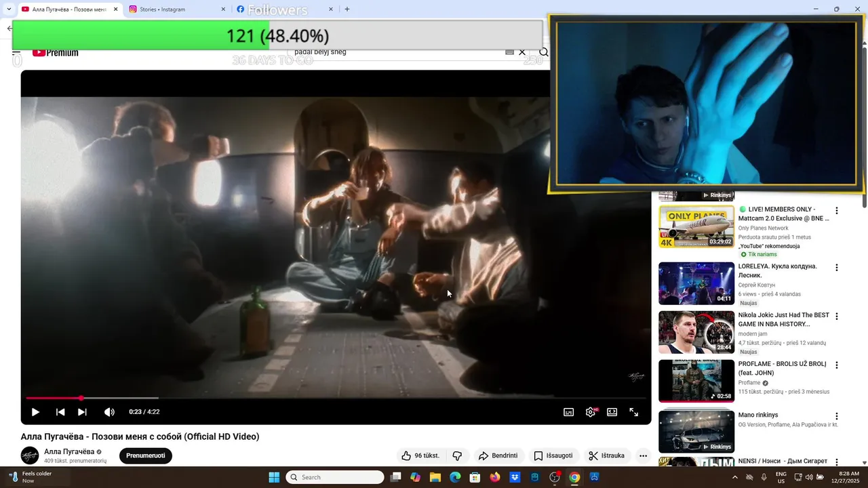Open the video player settings gear
This screenshot has width=868, height=488.
pos(591,412)
